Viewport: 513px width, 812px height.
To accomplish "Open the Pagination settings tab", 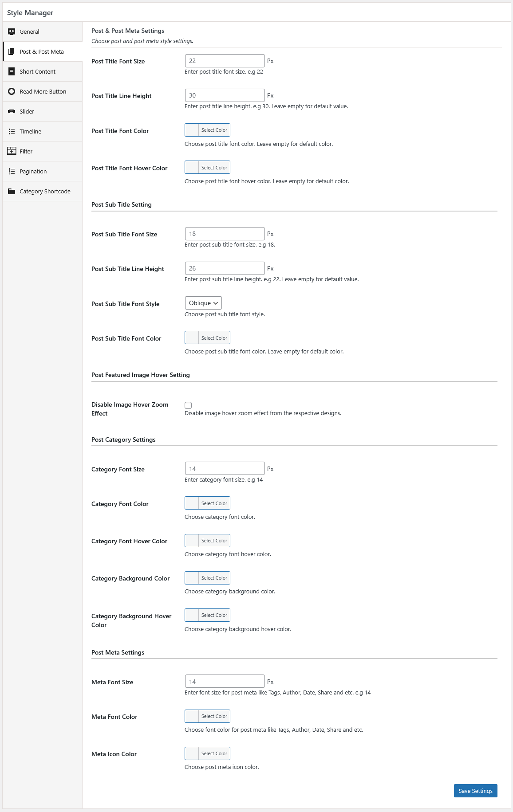I will point(33,171).
